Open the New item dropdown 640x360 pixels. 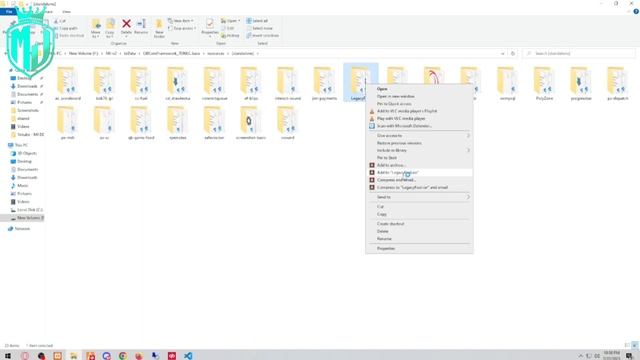click(x=181, y=21)
